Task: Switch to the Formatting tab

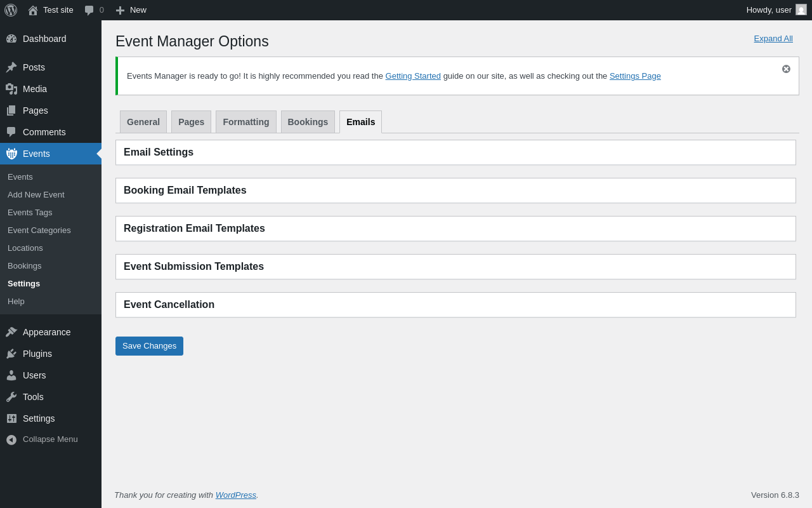Action: point(246,122)
